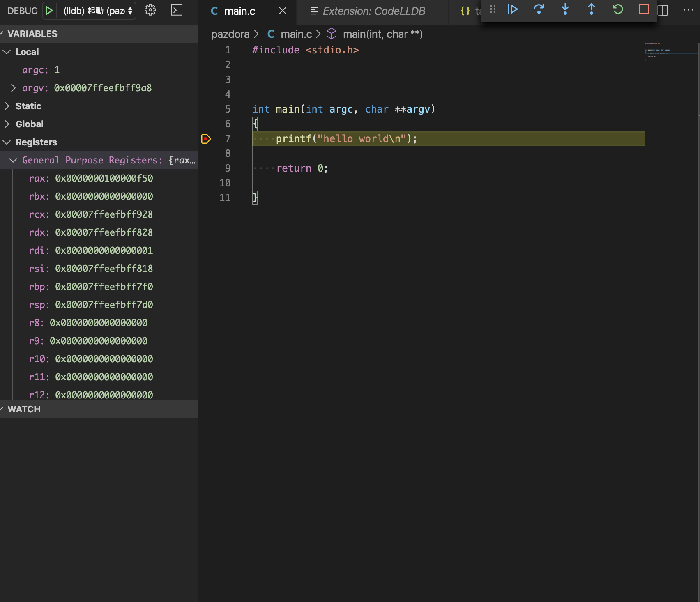This screenshot has width=700, height=602.
Task: Restart the debug session
Action: tap(618, 9)
